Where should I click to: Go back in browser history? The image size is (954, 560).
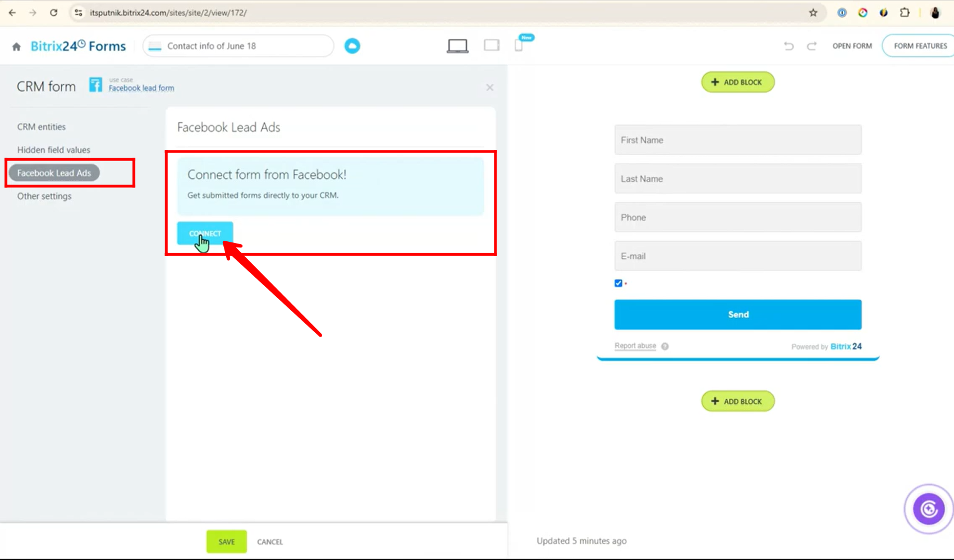[12, 12]
